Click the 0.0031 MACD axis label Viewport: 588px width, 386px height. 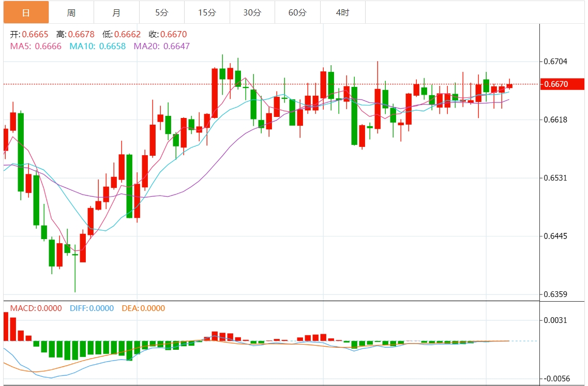pos(556,320)
